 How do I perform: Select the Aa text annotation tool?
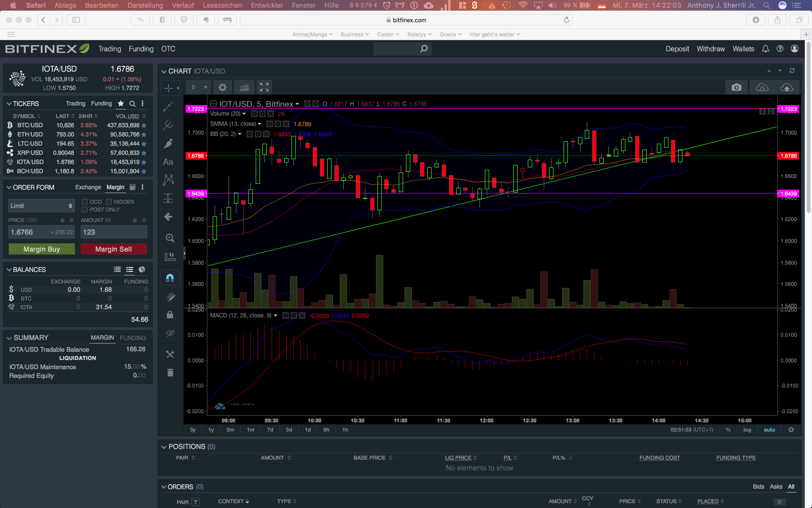pos(168,162)
